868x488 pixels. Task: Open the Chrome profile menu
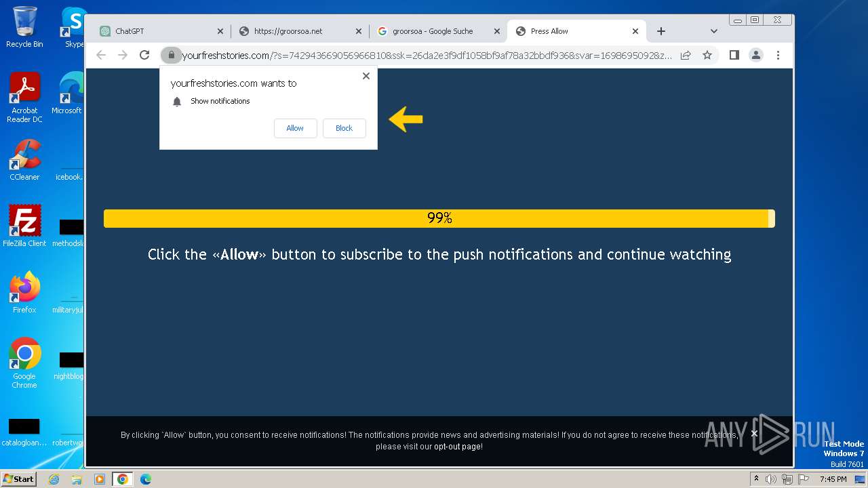756,55
